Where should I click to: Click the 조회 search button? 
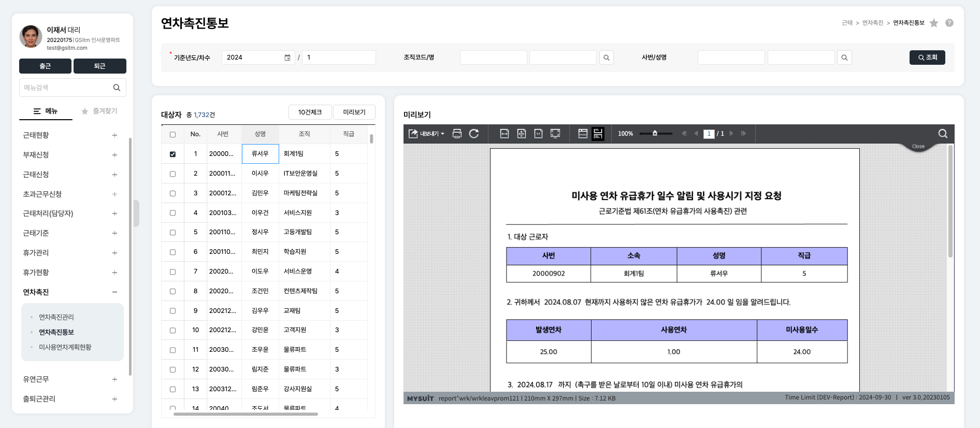pyautogui.click(x=927, y=58)
